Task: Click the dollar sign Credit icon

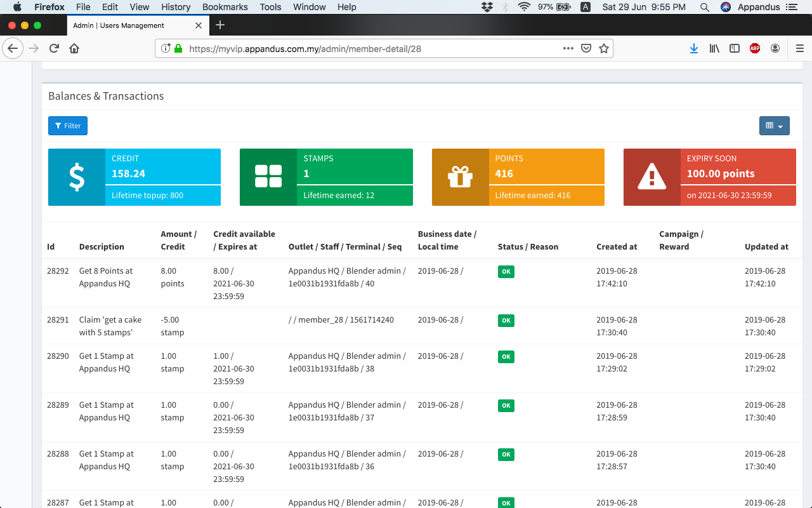Action: 77,177
